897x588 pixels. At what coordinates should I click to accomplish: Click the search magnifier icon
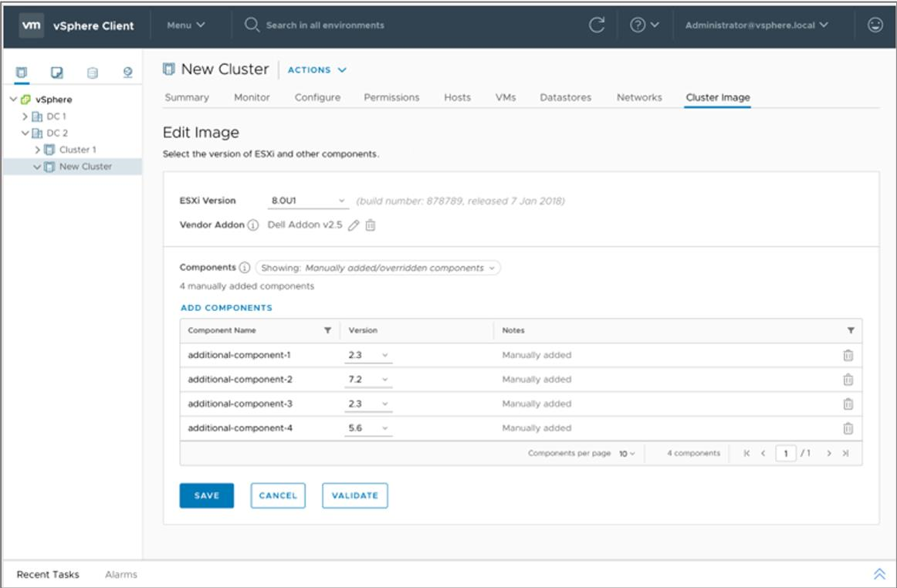click(252, 25)
